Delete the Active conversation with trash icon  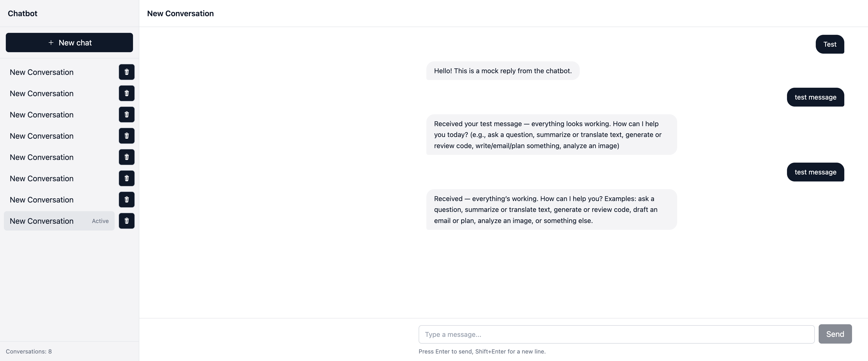pyautogui.click(x=126, y=221)
